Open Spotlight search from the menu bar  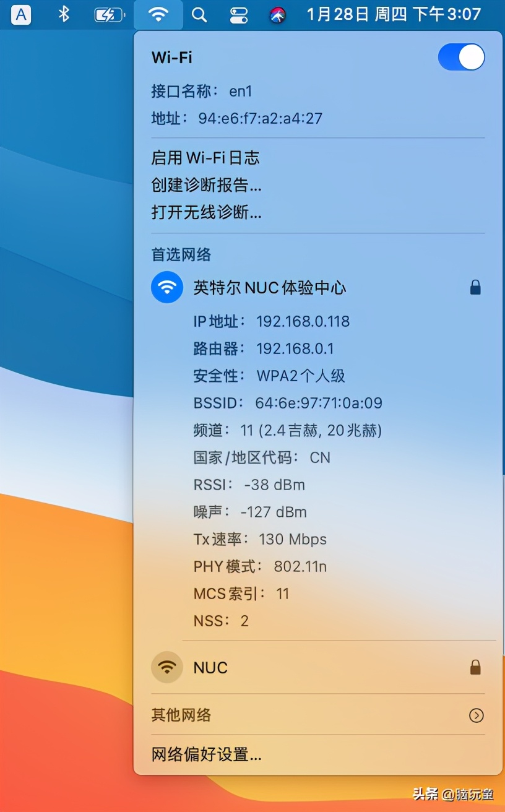(199, 15)
